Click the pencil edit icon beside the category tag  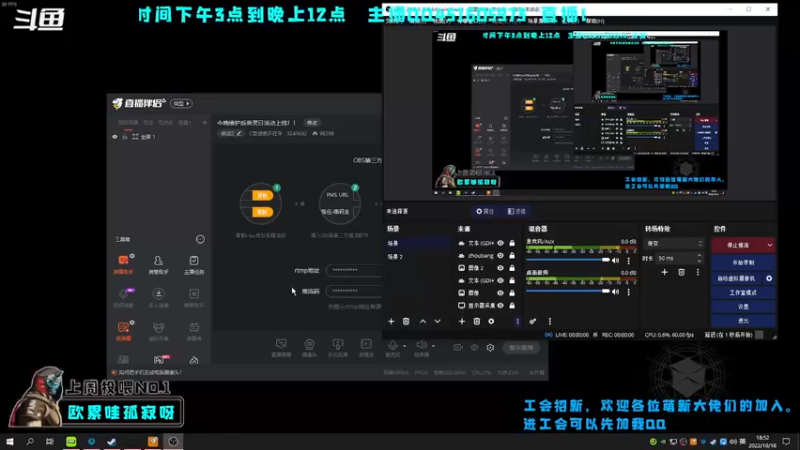coord(239,134)
